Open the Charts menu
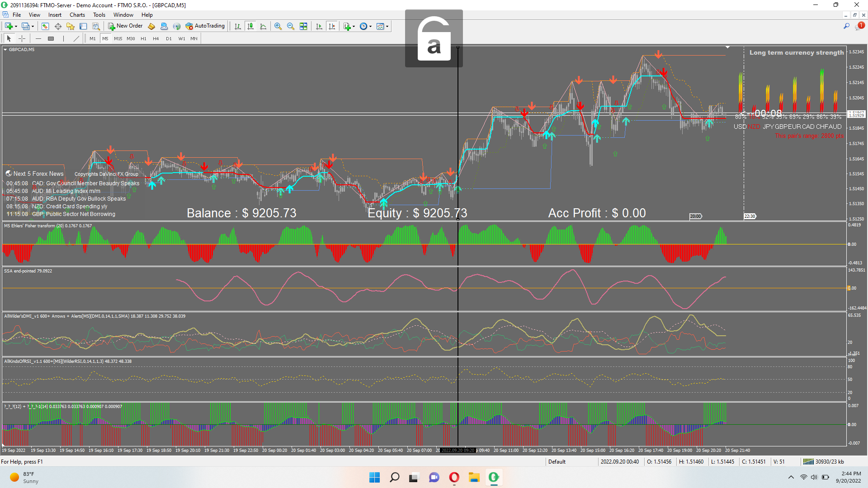Viewport: 868px width, 488px height. click(x=77, y=15)
